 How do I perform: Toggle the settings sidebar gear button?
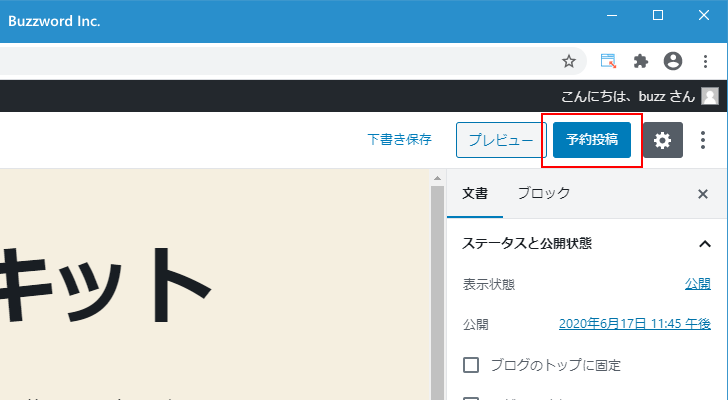[663, 140]
